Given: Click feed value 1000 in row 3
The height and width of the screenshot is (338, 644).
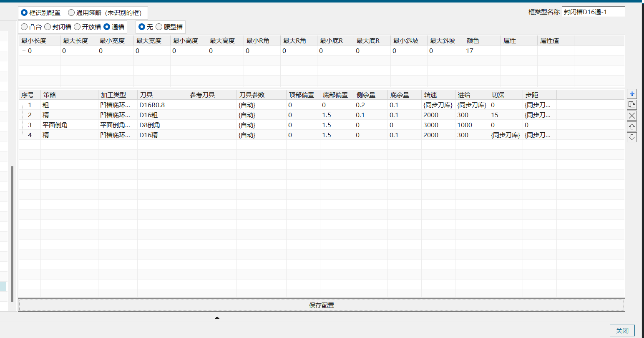Looking at the screenshot, I should point(472,125).
